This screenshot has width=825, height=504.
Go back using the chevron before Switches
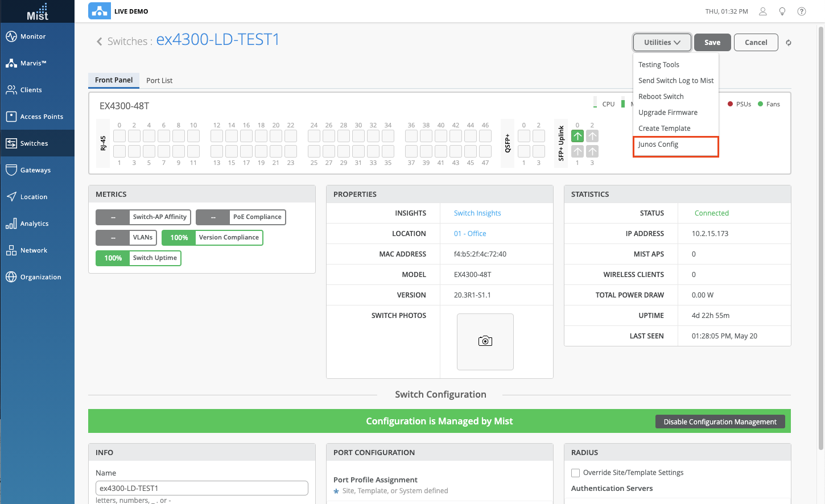[100, 42]
